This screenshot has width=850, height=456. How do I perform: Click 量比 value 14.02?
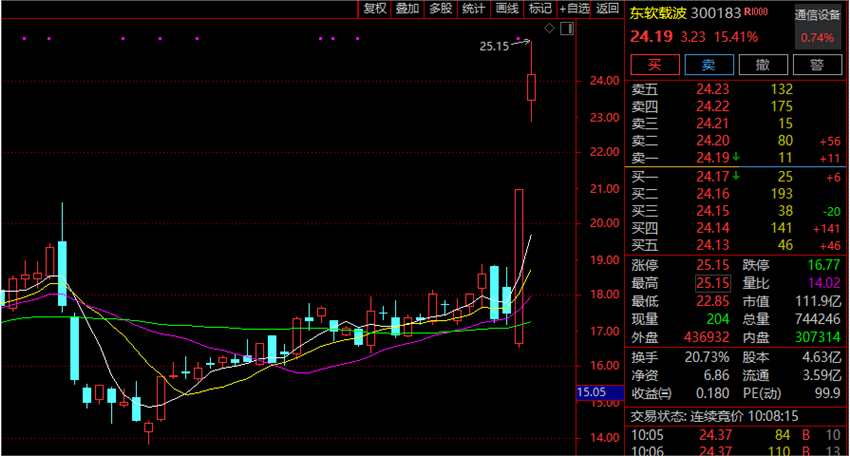click(x=824, y=283)
